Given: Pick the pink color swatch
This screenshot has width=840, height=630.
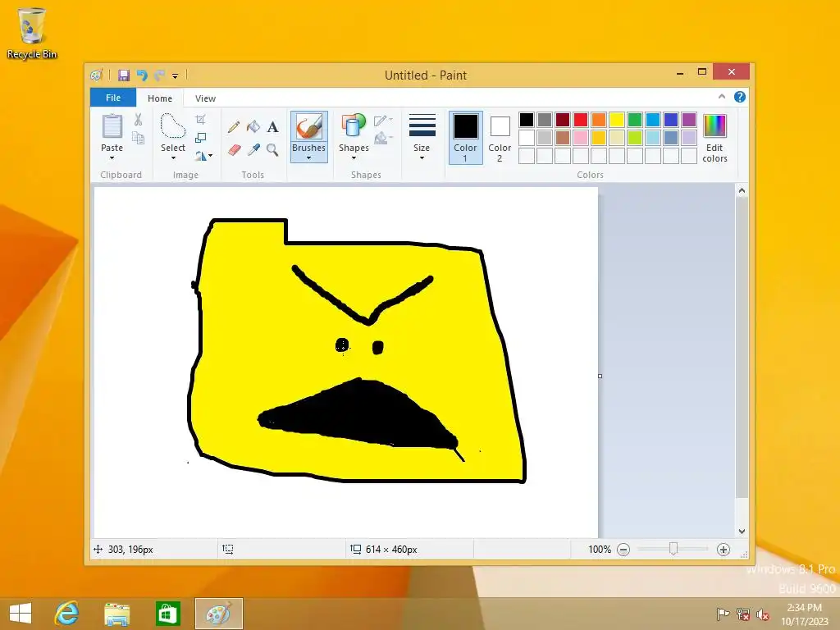Looking at the screenshot, I should coord(581,138).
